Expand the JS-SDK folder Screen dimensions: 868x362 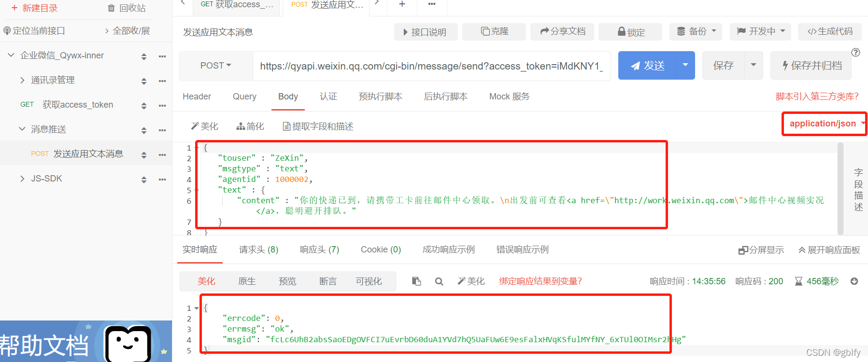coord(22,179)
